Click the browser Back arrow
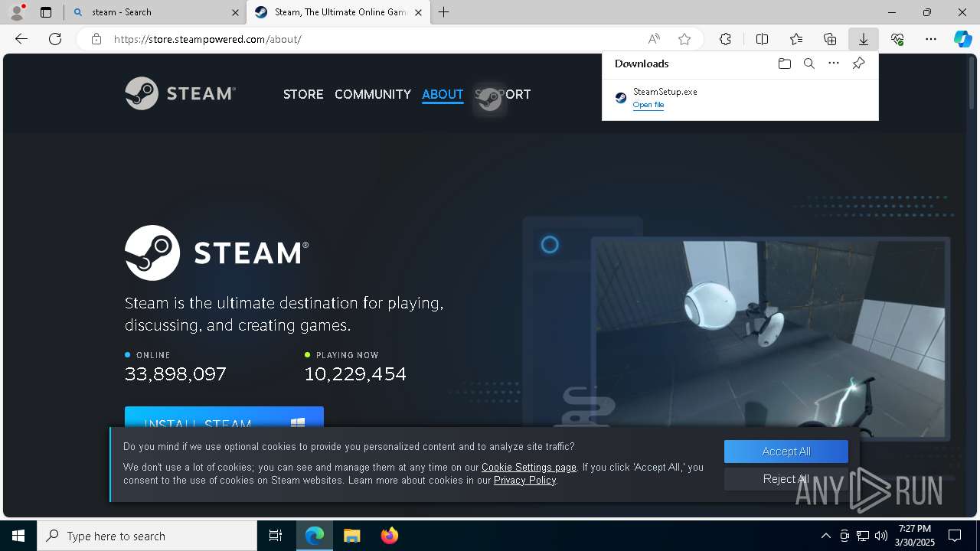Screen dimensions: 980x551 tap(21, 39)
